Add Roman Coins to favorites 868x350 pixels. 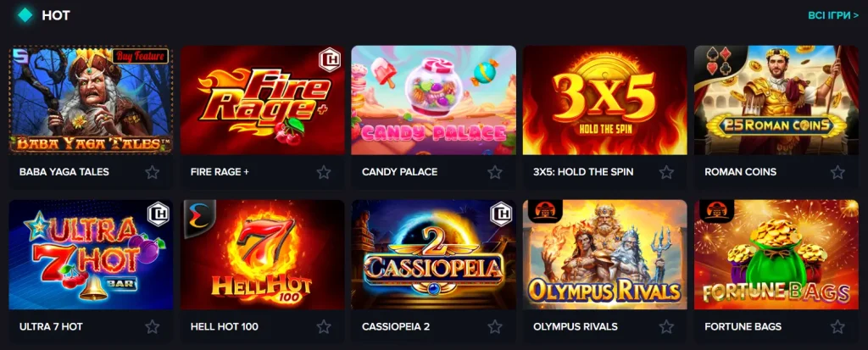coord(837,172)
